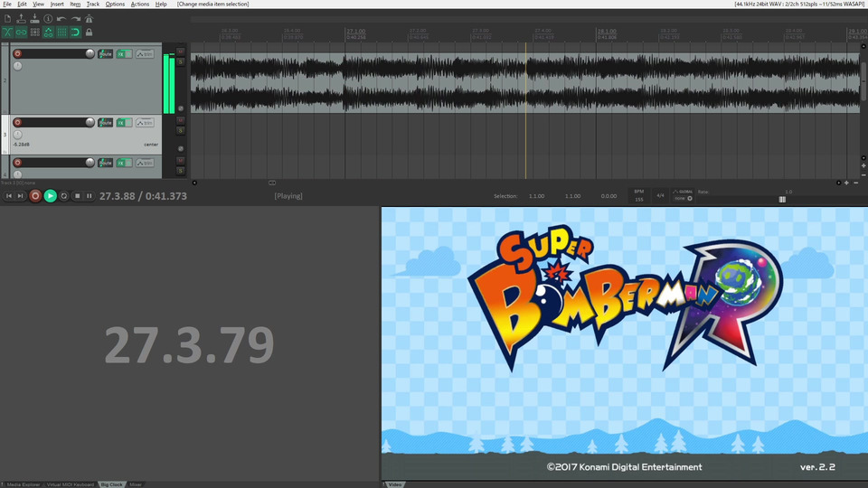This screenshot has width=868, height=488.
Task: Toggle snap magnet toolbar icon
Action: coord(75,33)
